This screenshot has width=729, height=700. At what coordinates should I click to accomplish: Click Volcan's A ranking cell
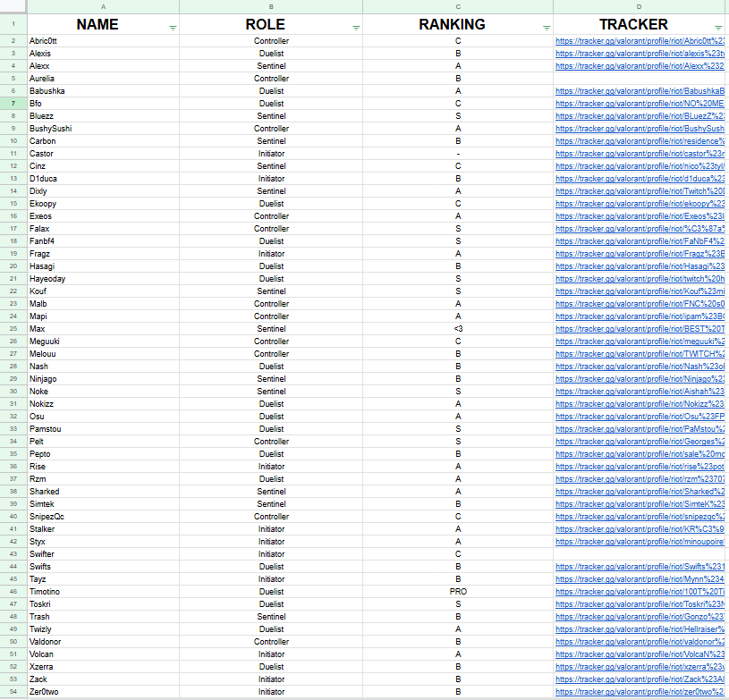click(x=458, y=654)
